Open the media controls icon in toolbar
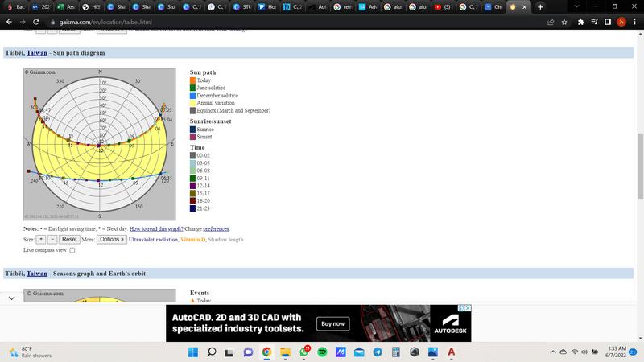This screenshot has width=644, height=362. pyautogui.click(x=594, y=23)
